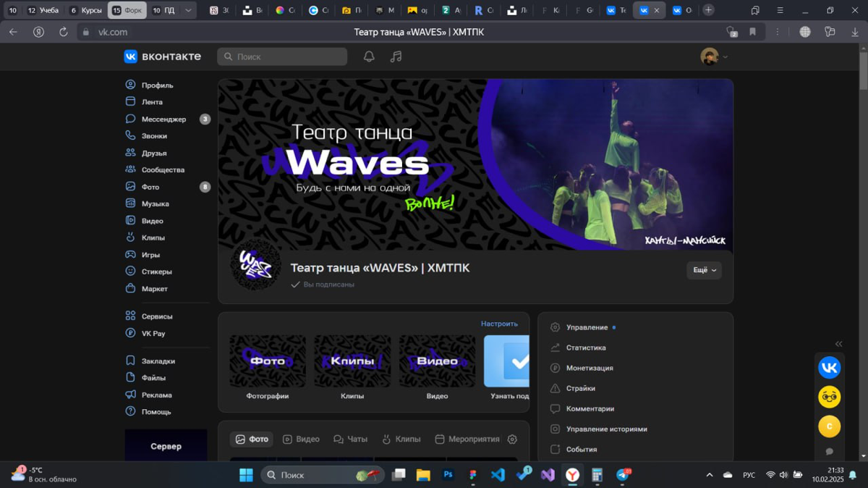This screenshot has height=488, width=868.
Task: Open the Клипы sidebar section
Action: (145, 237)
